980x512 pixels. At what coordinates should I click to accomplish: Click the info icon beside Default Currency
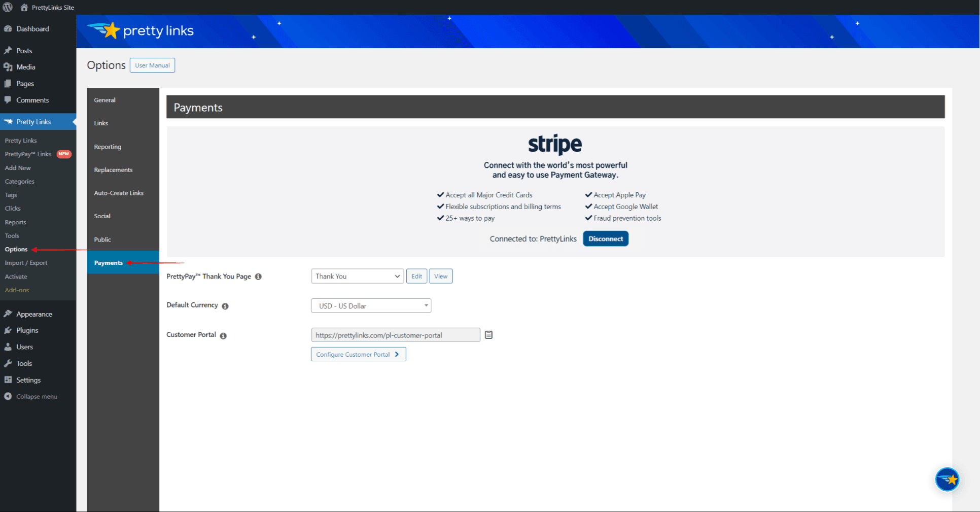pos(226,305)
